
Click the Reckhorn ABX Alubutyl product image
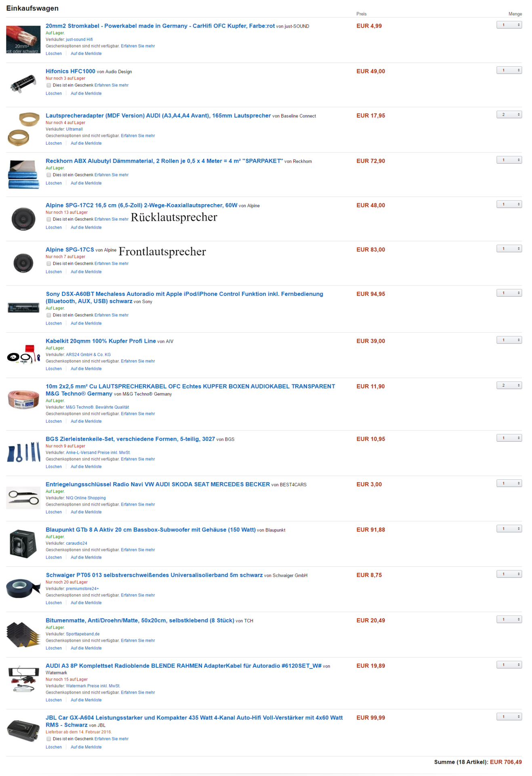(23, 175)
